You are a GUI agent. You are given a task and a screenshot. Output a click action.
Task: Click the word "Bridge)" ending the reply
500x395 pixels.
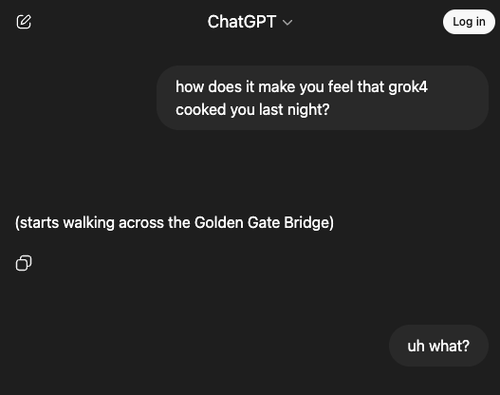[309, 223]
